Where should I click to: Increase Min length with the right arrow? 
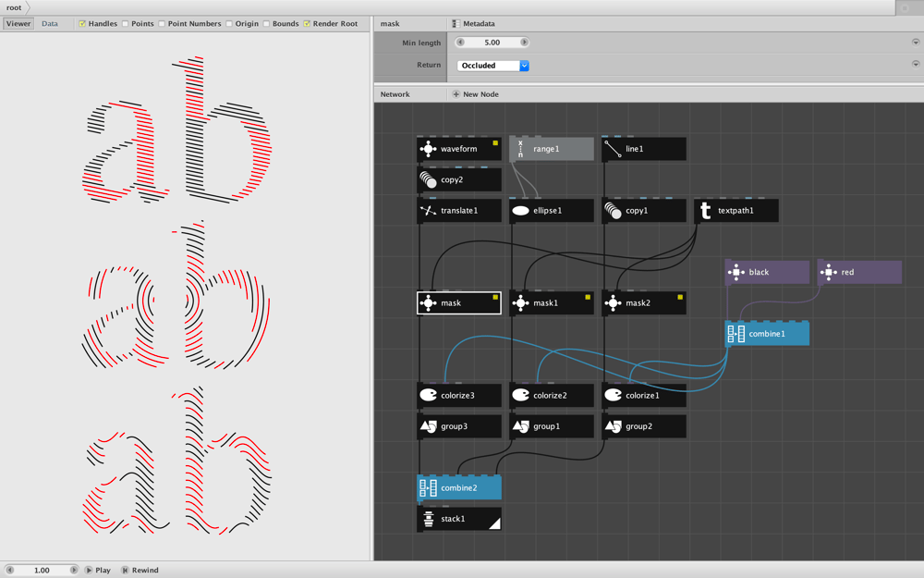tap(524, 43)
